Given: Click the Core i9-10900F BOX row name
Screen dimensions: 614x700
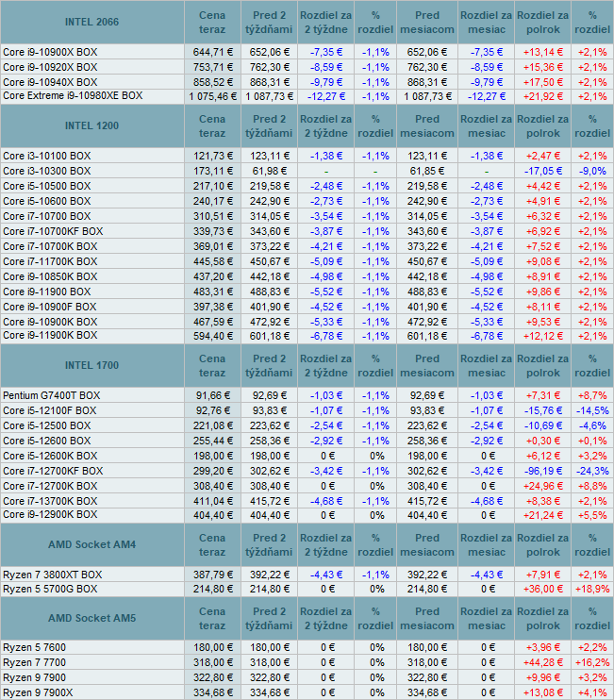Looking at the screenshot, I should 50,308.
